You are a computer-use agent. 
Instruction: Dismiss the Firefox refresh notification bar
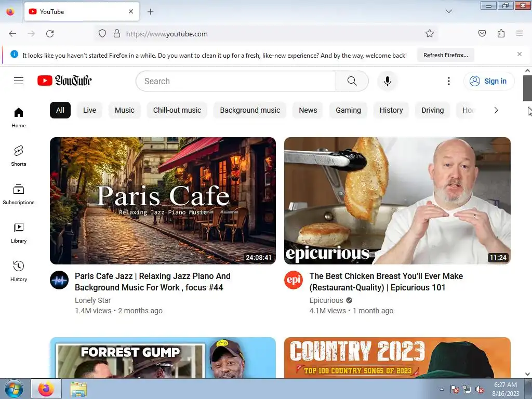(x=520, y=54)
